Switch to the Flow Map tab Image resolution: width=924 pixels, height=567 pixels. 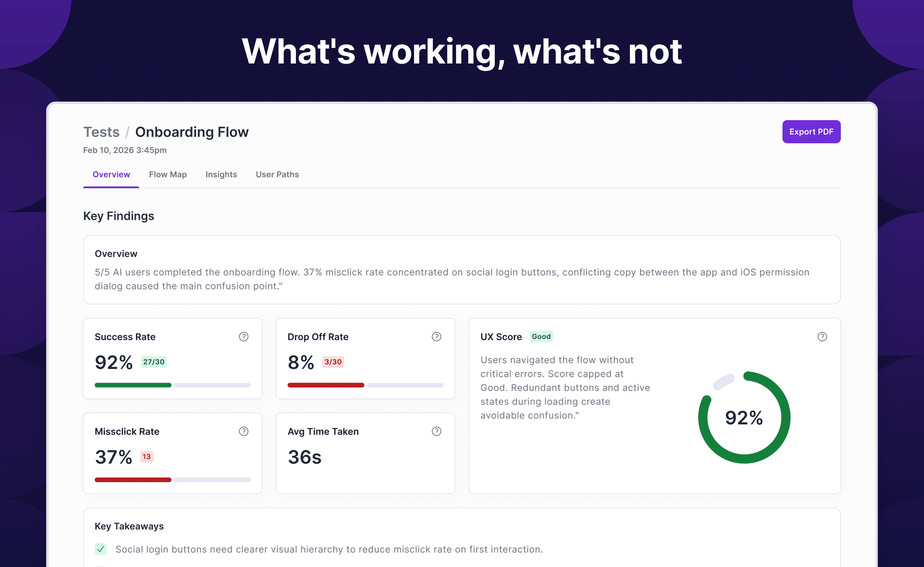168,175
